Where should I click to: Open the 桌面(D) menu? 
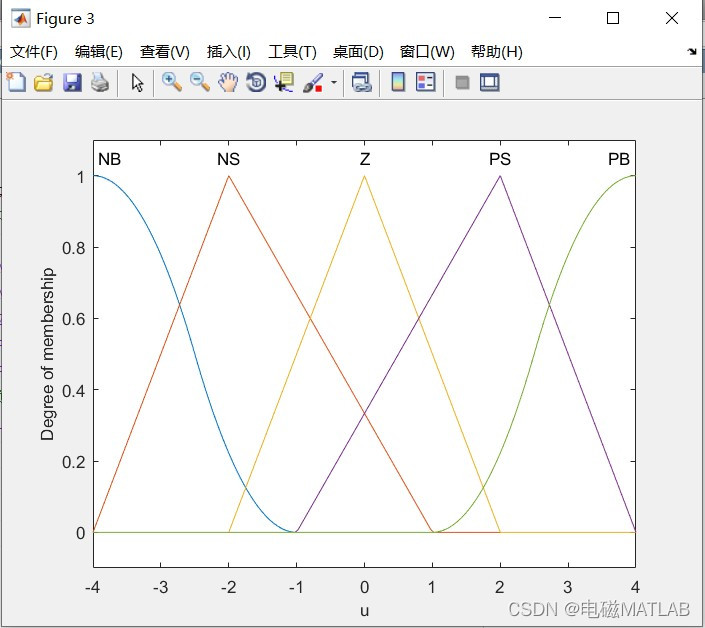[358, 52]
